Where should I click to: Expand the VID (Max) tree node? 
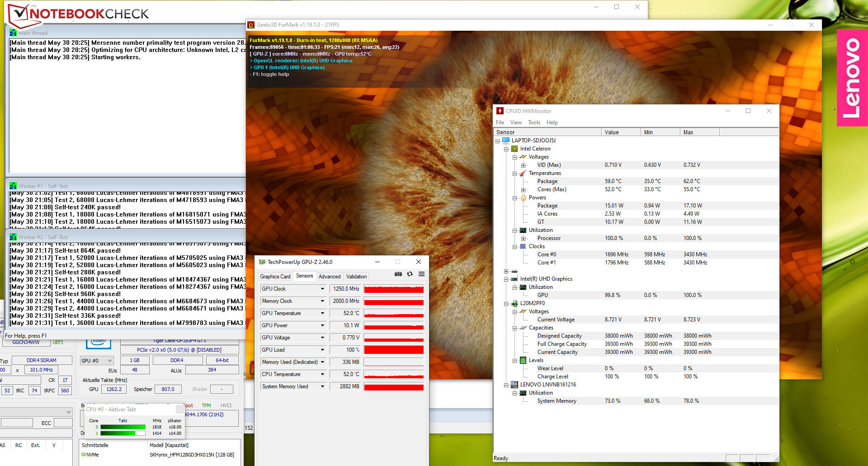pyautogui.click(x=523, y=165)
